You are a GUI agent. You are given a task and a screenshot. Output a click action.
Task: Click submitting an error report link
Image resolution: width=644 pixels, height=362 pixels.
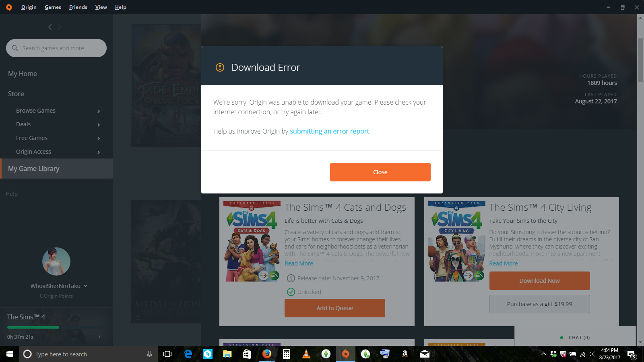point(329,131)
